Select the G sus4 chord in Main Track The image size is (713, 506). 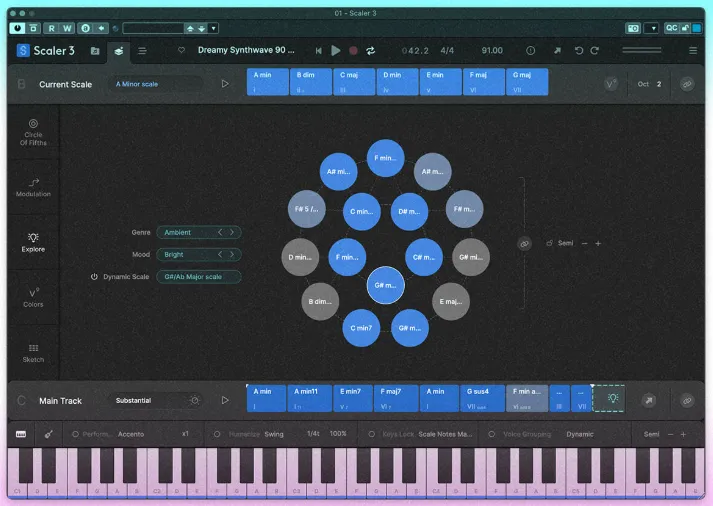[483, 398]
